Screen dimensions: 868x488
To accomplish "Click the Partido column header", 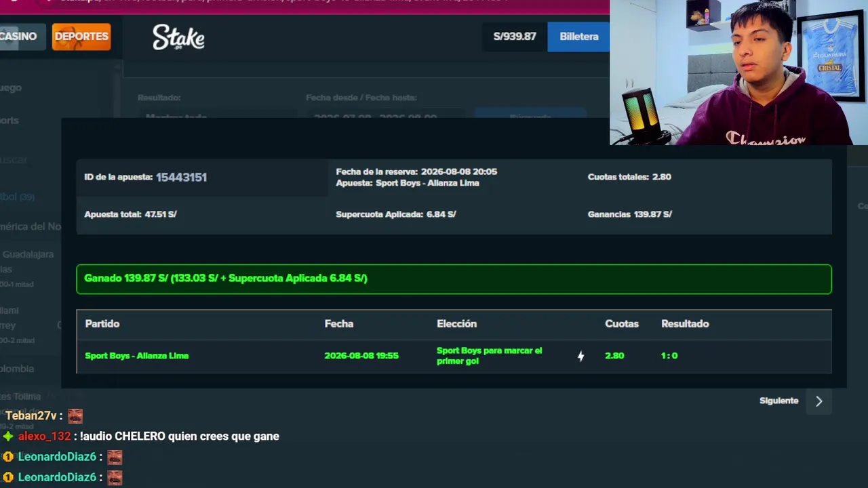I will click(x=102, y=324).
